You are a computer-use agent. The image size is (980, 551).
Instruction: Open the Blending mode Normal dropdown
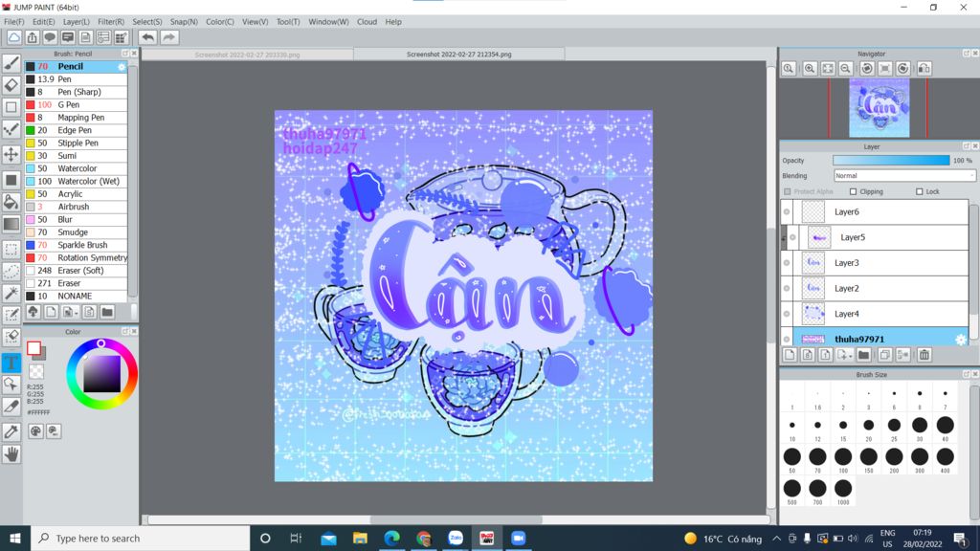904,176
